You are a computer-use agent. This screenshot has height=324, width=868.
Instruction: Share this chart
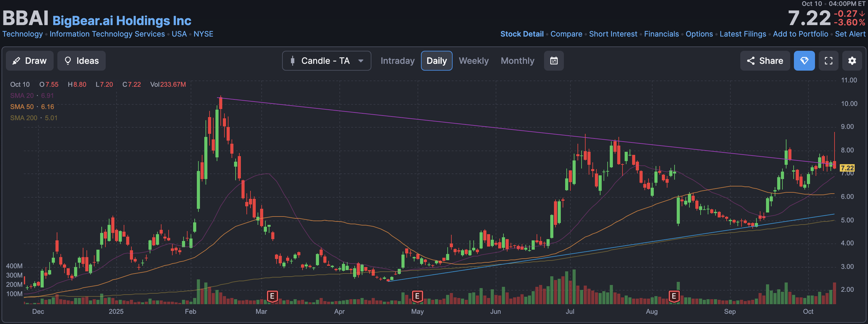[764, 61]
